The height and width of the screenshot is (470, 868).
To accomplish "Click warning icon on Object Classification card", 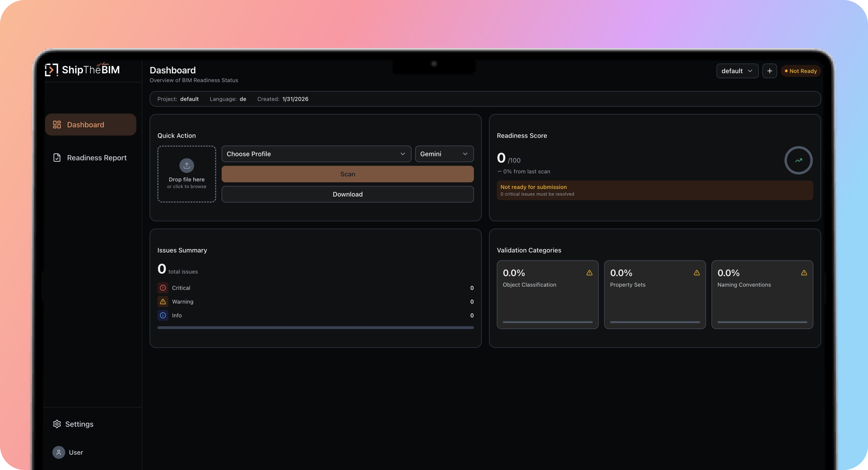I will pos(589,273).
